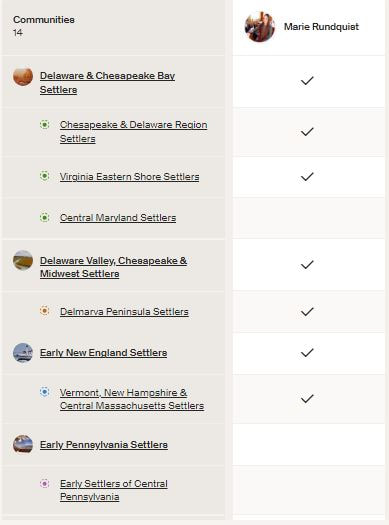Click the green dot beside Central Maryland Settlers
The width and height of the screenshot is (389, 525).
tap(45, 217)
